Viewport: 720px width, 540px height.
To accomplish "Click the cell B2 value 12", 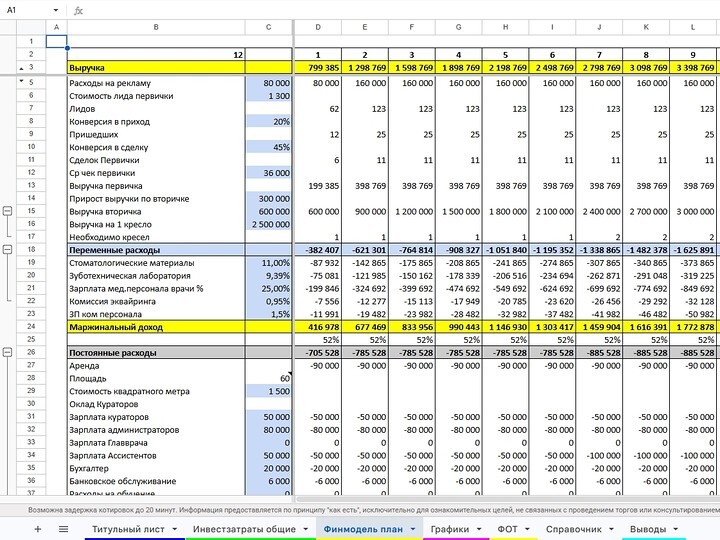I will coord(156,55).
